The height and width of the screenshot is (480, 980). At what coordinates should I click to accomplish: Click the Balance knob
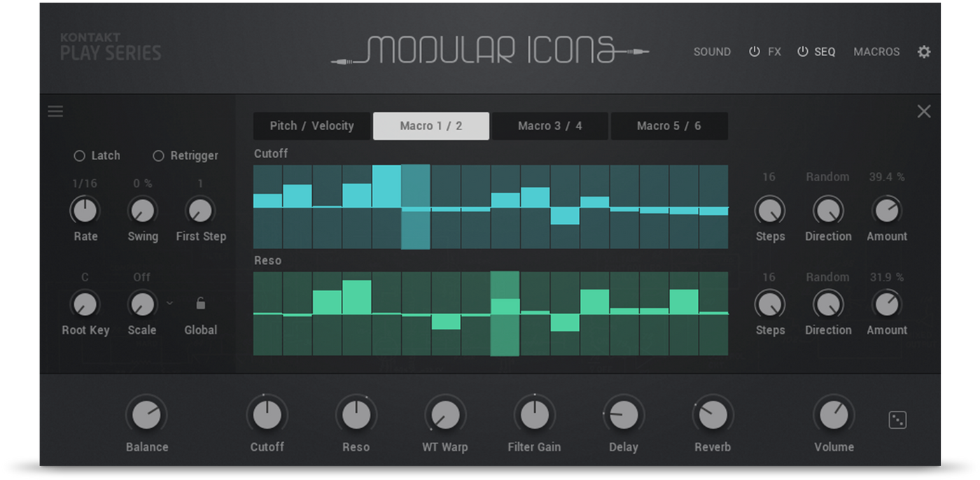pyautogui.click(x=146, y=416)
